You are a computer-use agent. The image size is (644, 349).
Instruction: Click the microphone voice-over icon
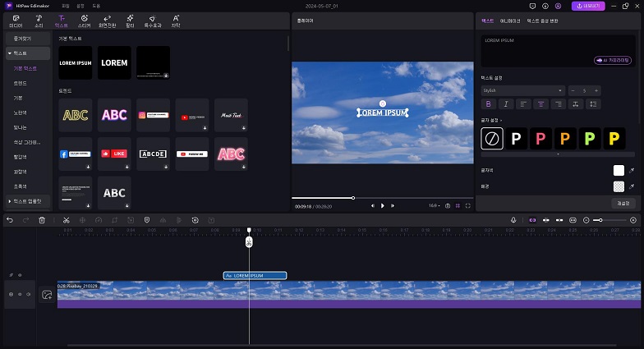[513, 220]
